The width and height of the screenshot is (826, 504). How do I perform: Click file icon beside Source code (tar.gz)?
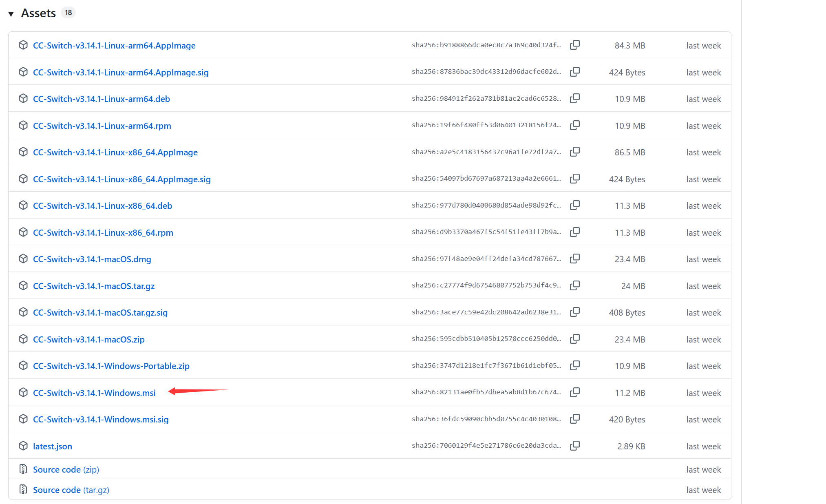click(x=23, y=489)
